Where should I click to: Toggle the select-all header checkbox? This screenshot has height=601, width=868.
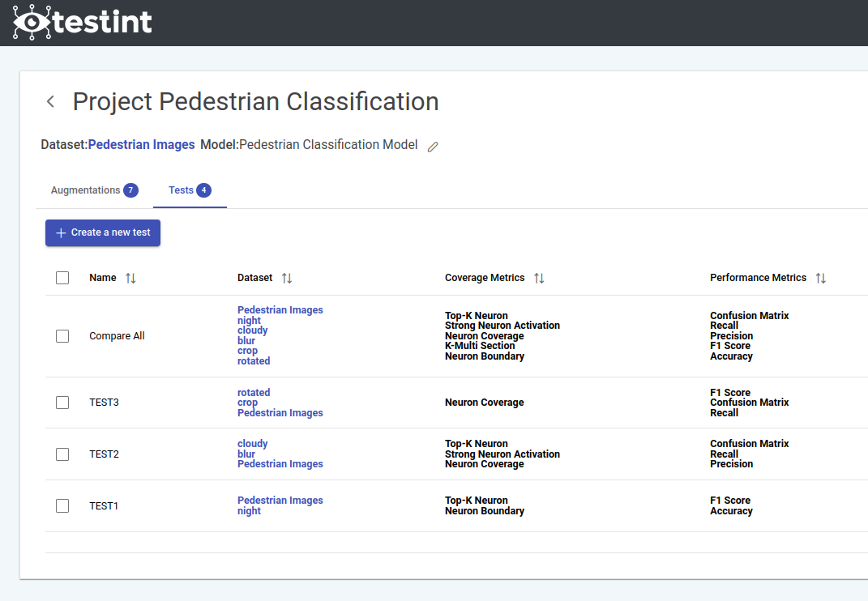(x=62, y=278)
